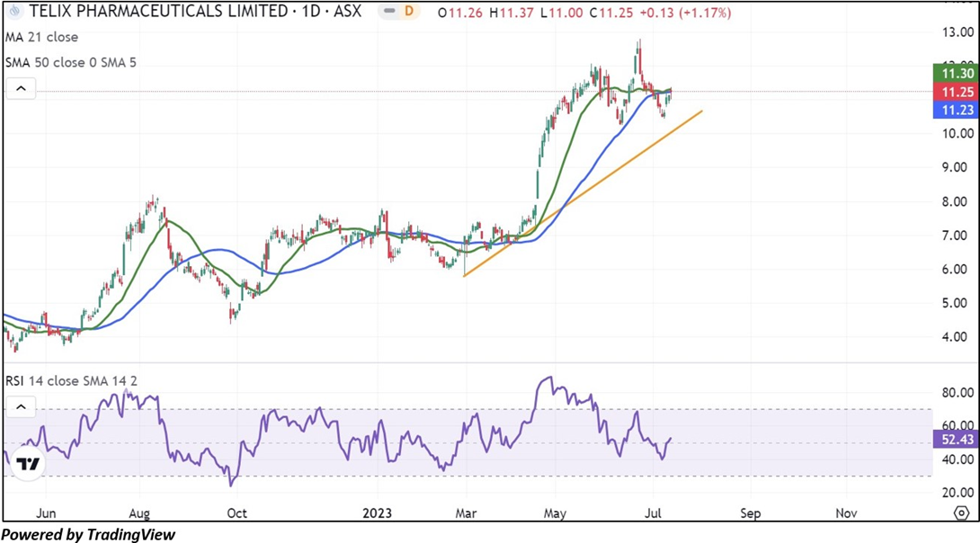Click the Jun time axis label

click(x=46, y=513)
